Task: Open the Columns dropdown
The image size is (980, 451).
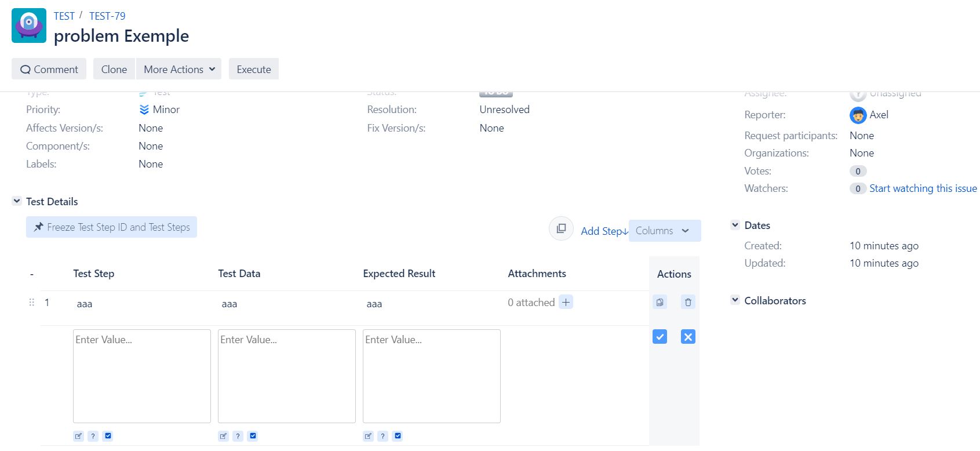Action: (x=665, y=231)
